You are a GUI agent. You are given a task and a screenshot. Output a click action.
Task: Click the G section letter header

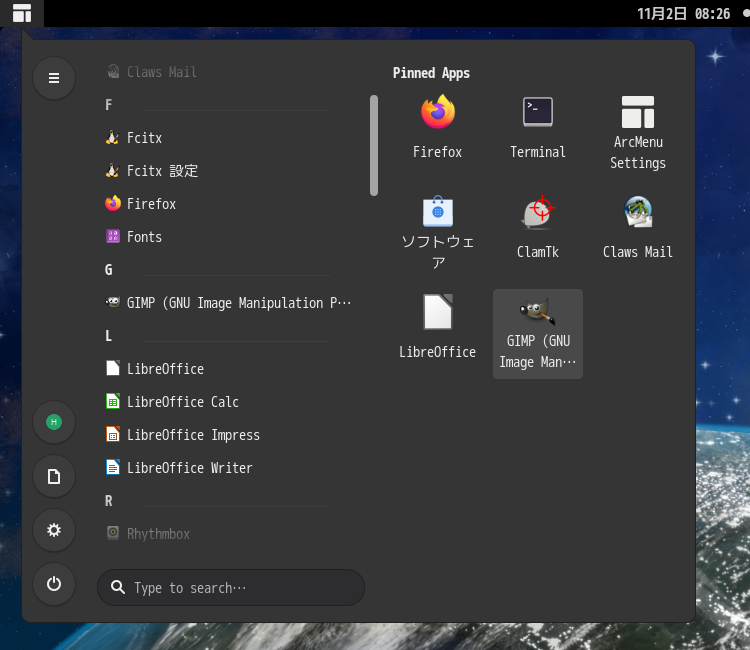(109, 270)
